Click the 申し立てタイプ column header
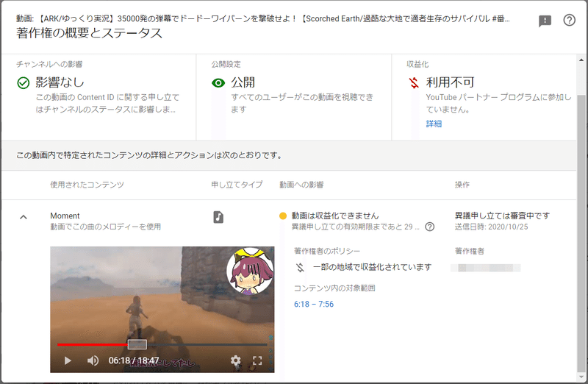This screenshot has width=588, height=384. 237,185
